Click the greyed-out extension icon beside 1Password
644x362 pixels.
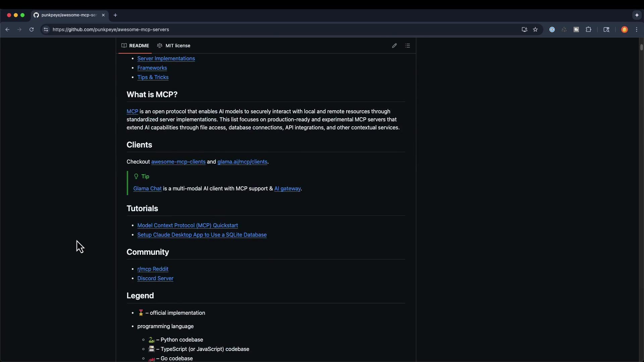coord(564,29)
